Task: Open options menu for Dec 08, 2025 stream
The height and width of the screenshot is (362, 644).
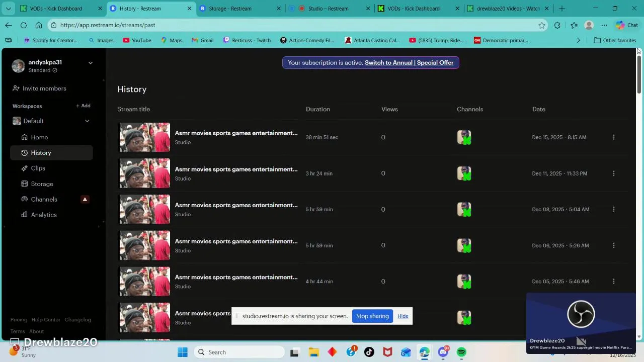Action: point(613,209)
